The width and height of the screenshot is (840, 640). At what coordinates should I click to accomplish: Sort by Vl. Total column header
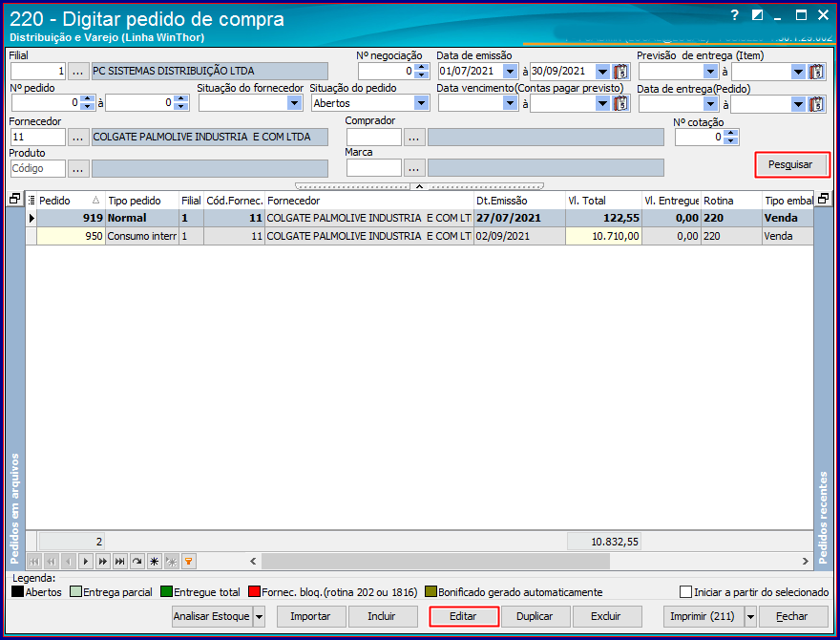point(603,201)
